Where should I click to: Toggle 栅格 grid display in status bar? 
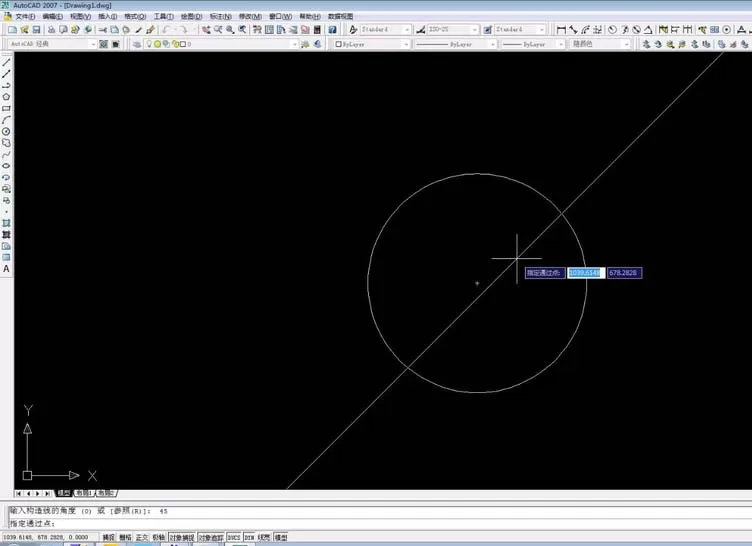pos(125,537)
